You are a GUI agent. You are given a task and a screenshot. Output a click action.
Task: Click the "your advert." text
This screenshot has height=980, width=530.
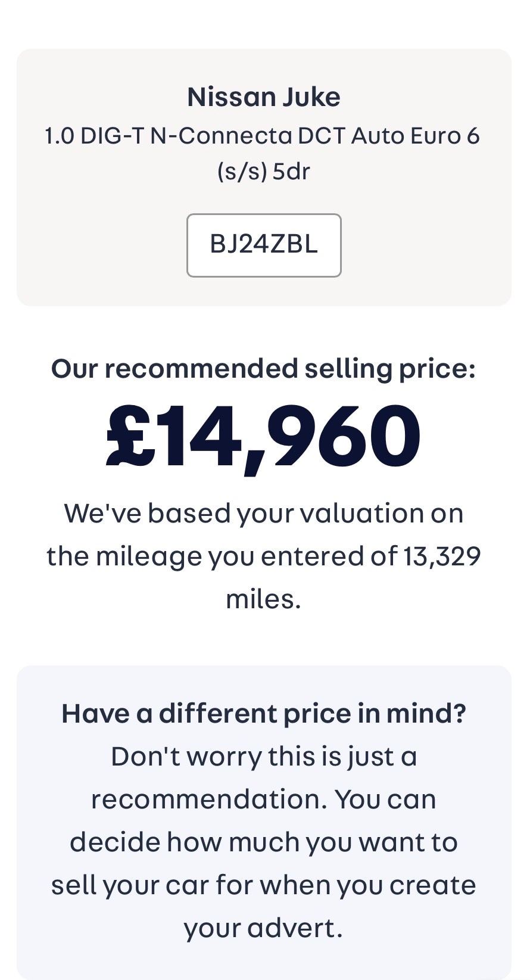(x=264, y=928)
